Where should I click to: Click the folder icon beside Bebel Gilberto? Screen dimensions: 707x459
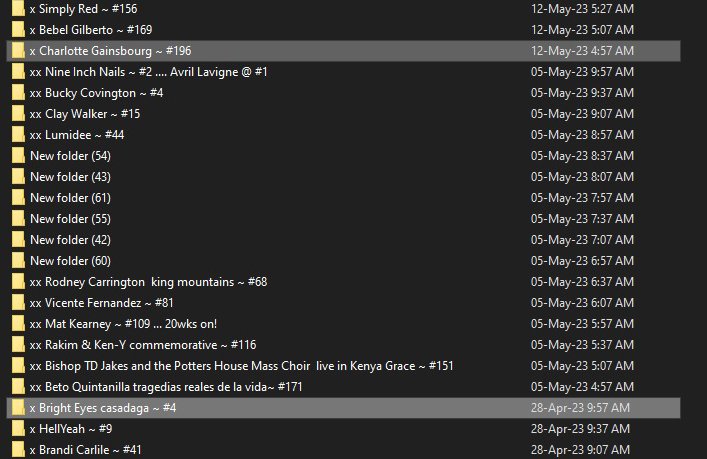tap(18, 30)
